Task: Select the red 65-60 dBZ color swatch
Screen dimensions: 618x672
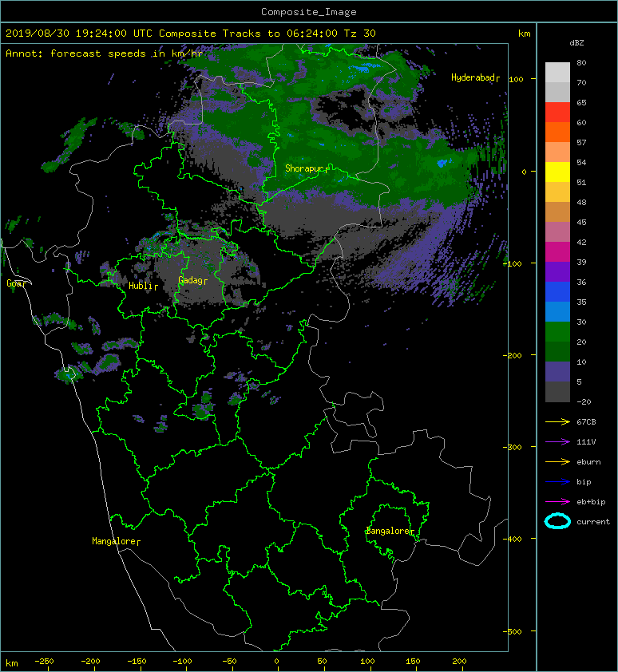Action: 557,113
